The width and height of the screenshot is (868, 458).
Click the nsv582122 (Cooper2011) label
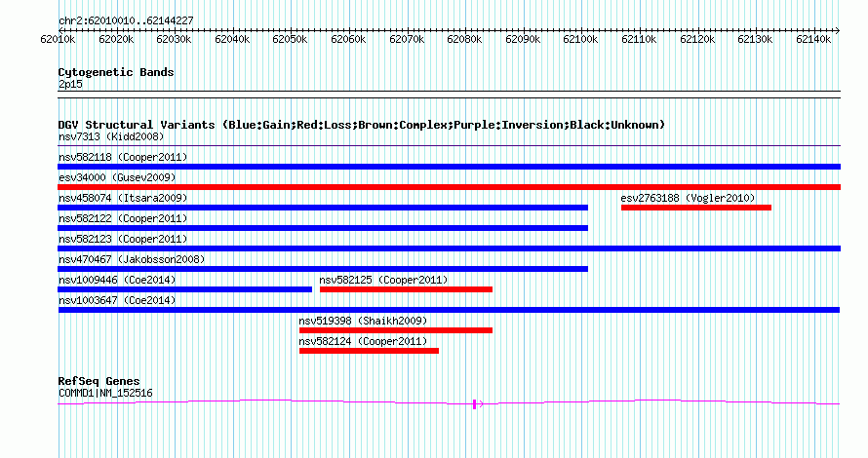pos(123,218)
